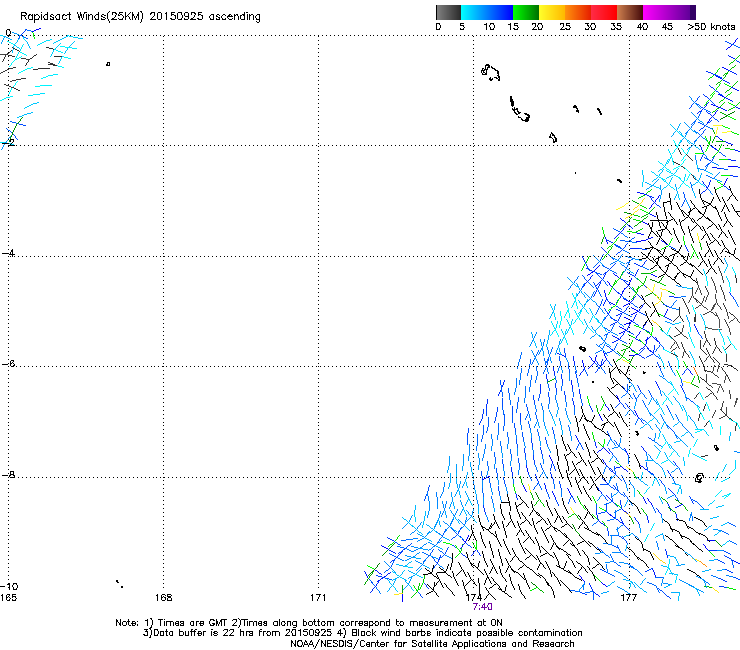
Task: Click the purple 7:40 time marker
Action: (x=482, y=607)
